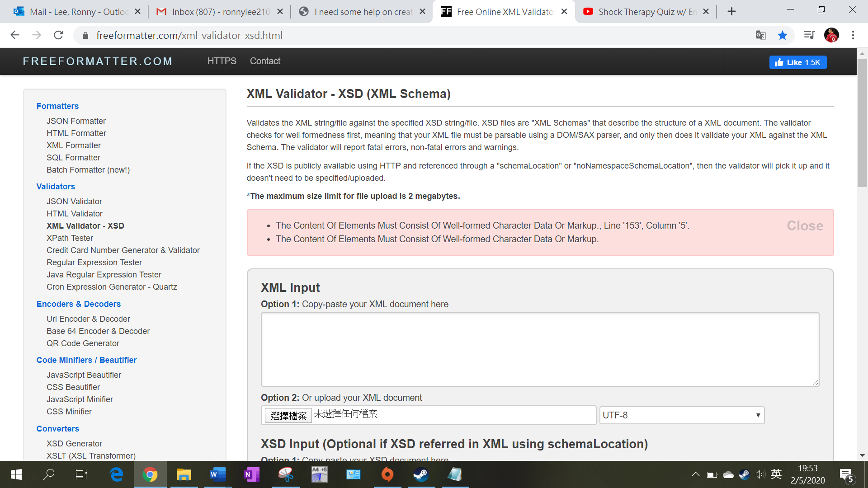Click in the XML Input text area

[540, 349]
